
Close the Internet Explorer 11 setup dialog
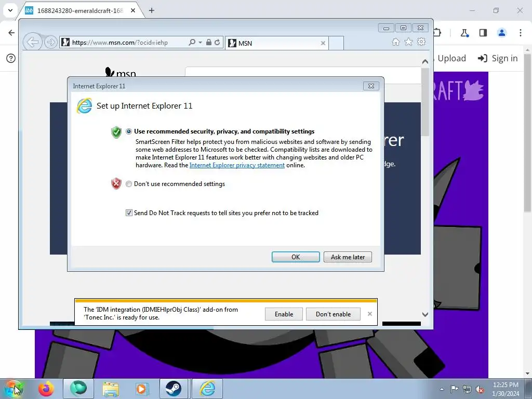[371, 86]
